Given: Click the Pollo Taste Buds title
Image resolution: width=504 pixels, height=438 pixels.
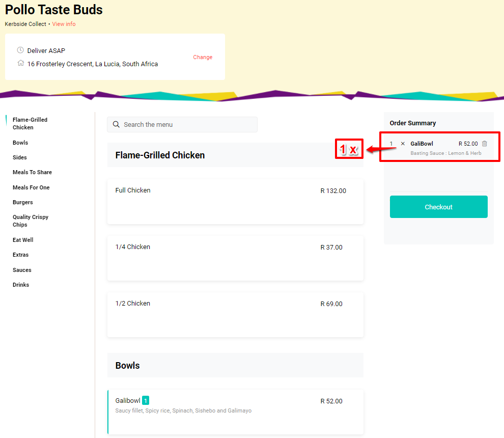Looking at the screenshot, I should pos(53,10).
